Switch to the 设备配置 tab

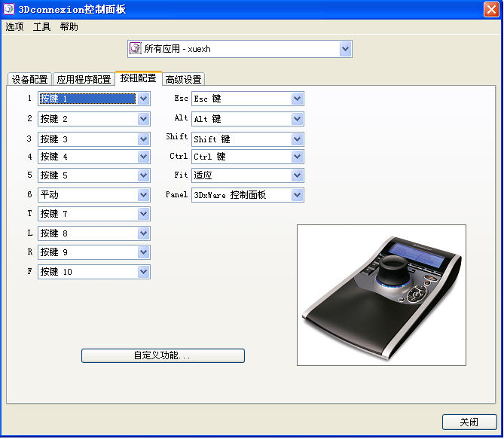(29, 79)
